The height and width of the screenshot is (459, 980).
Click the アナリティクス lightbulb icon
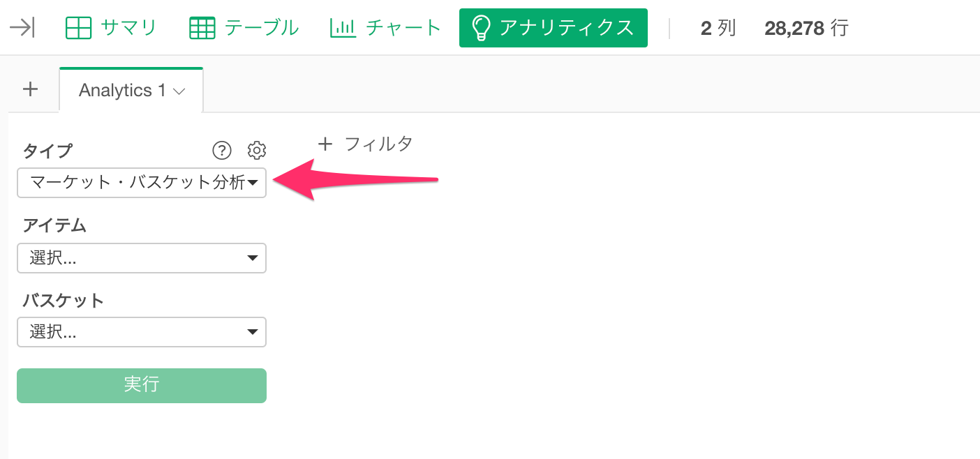pos(482,28)
